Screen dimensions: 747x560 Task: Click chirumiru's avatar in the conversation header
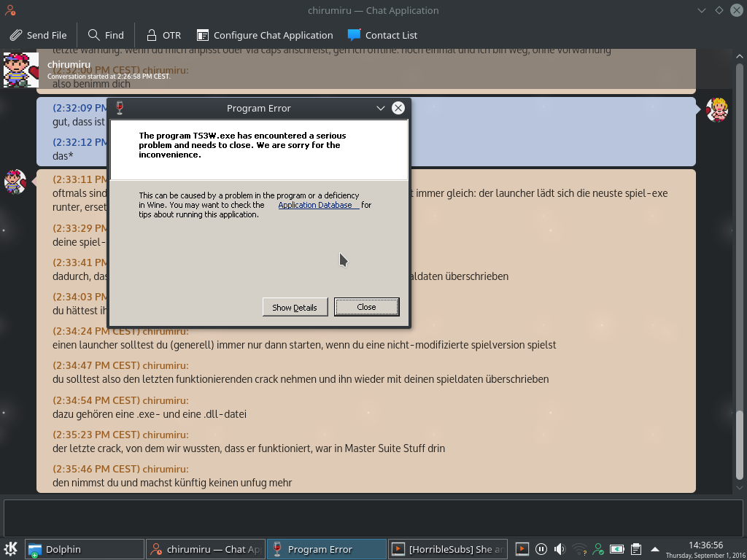tap(21, 70)
